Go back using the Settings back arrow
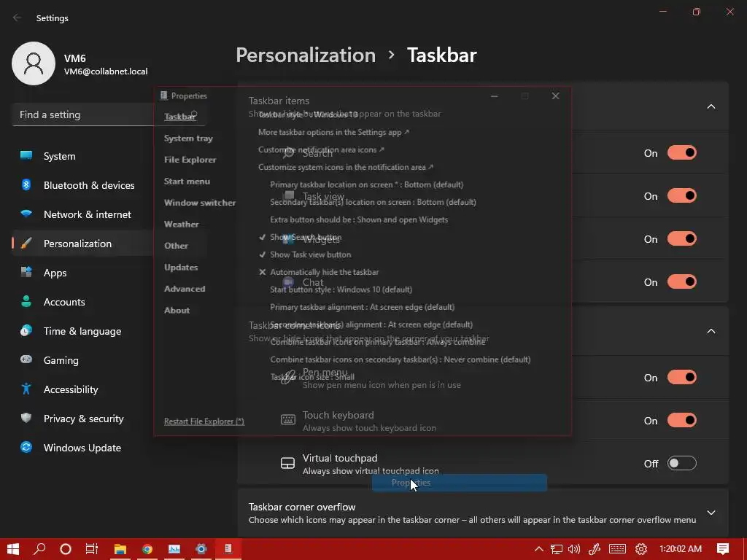 click(18, 18)
